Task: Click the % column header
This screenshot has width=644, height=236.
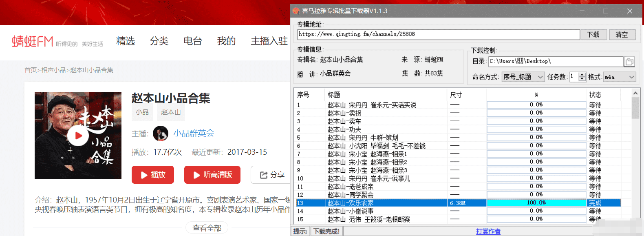Action: click(x=536, y=95)
